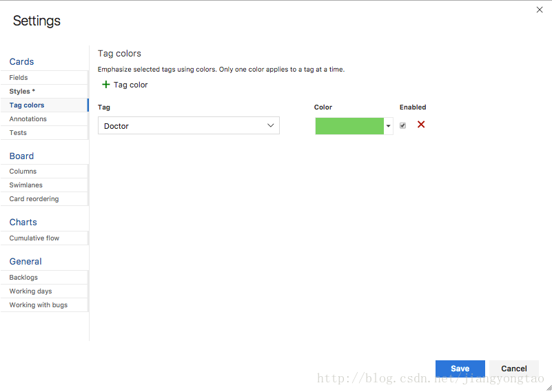Switch to the Styles tab
The image size is (552, 392).
point(44,91)
